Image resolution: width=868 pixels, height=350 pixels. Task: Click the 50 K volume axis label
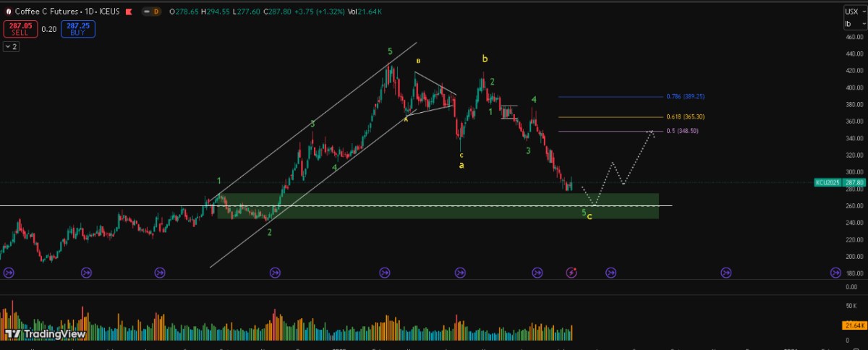point(852,307)
